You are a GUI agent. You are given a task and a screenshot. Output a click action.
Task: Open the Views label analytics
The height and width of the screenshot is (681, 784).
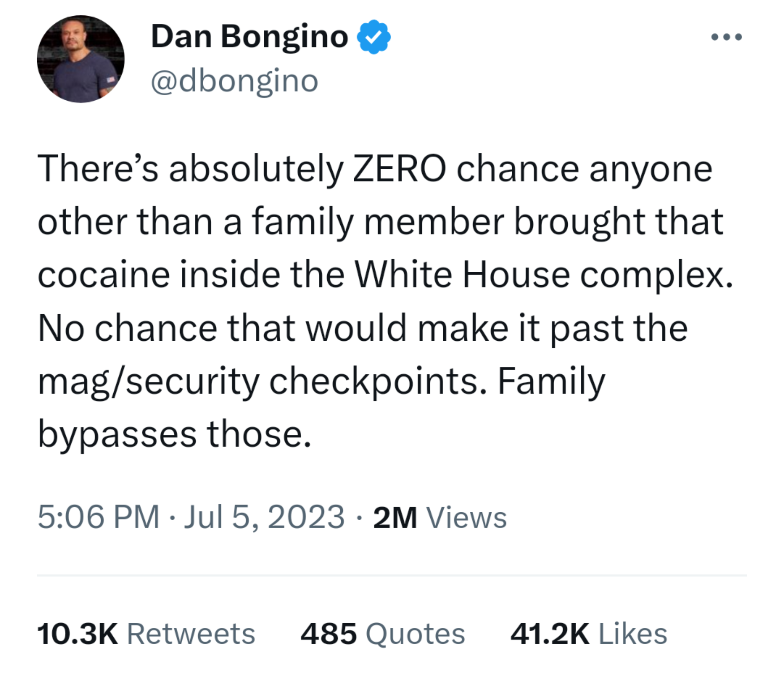pyautogui.click(x=467, y=518)
